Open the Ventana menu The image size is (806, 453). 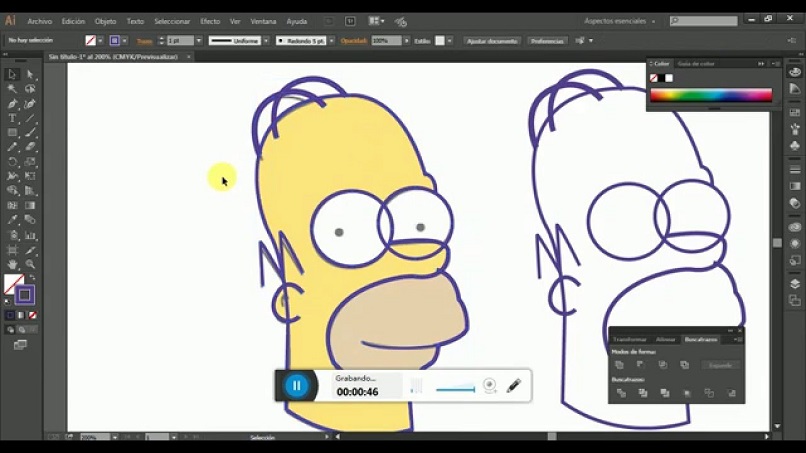pyautogui.click(x=263, y=21)
